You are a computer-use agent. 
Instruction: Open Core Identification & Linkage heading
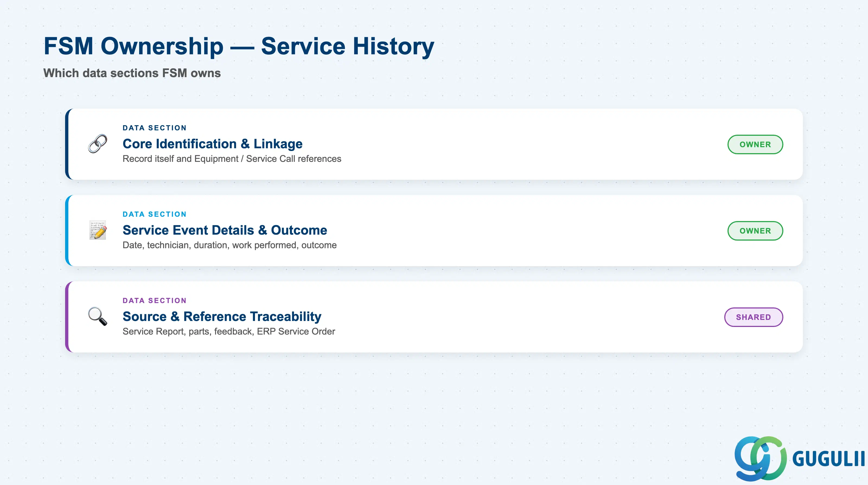213,144
